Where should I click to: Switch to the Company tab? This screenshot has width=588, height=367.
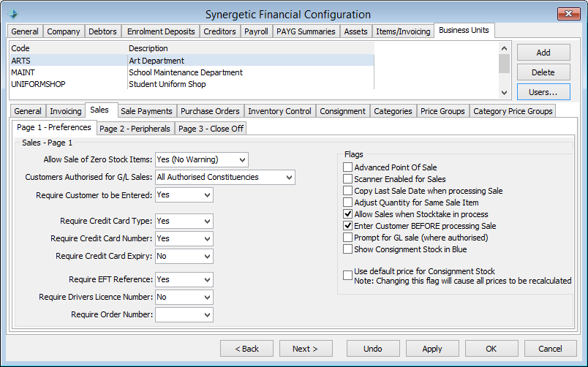[64, 31]
